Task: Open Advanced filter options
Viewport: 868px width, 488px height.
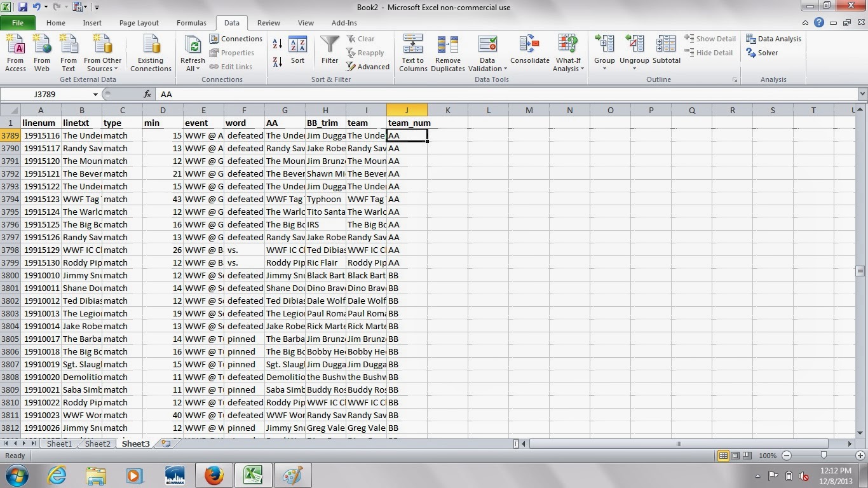Action: 368,67
